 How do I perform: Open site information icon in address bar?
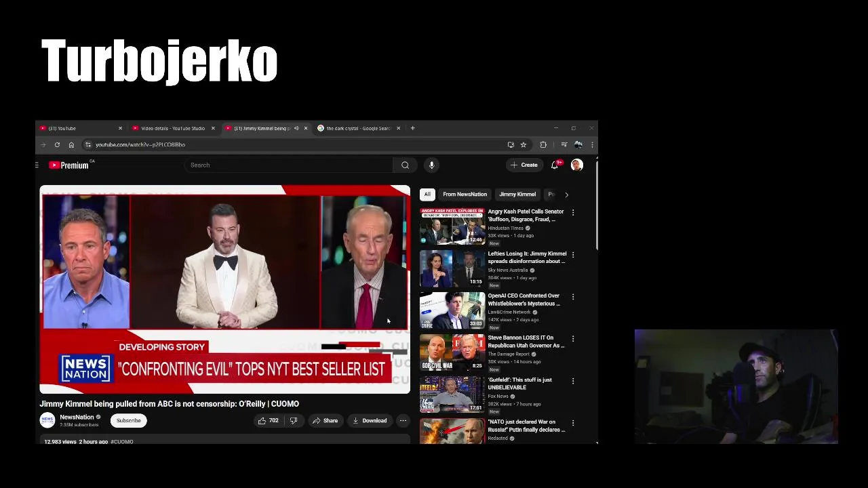pyautogui.click(x=87, y=144)
